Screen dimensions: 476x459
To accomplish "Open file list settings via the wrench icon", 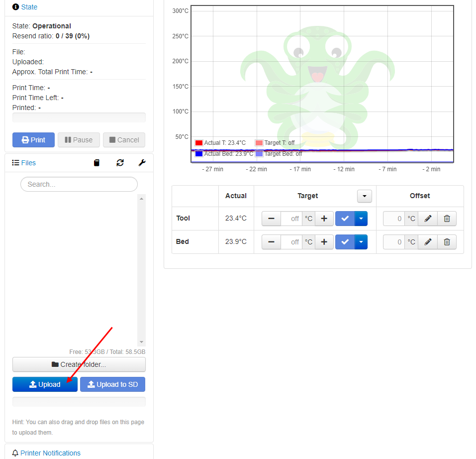I will click(142, 163).
